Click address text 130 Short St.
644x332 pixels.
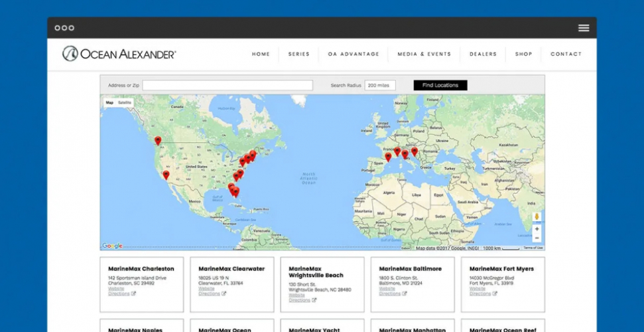point(302,285)
